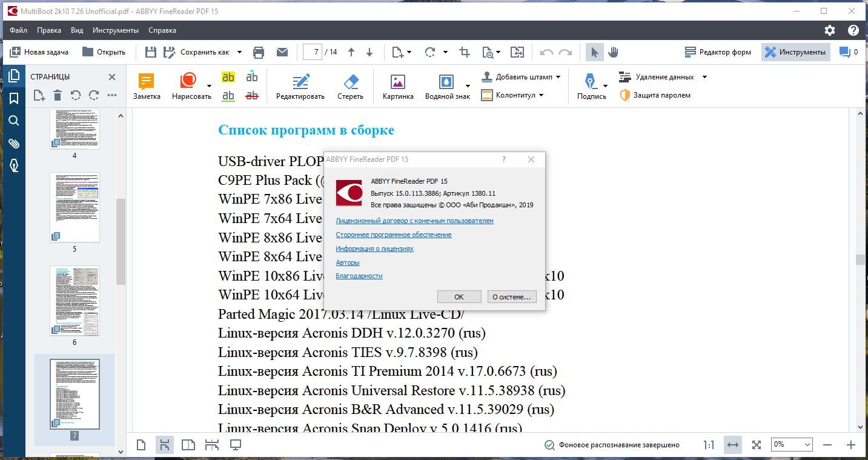The image size is (868, 460).
Task: Toggle fit-to-width zoom mode
Action: (733, 445)
